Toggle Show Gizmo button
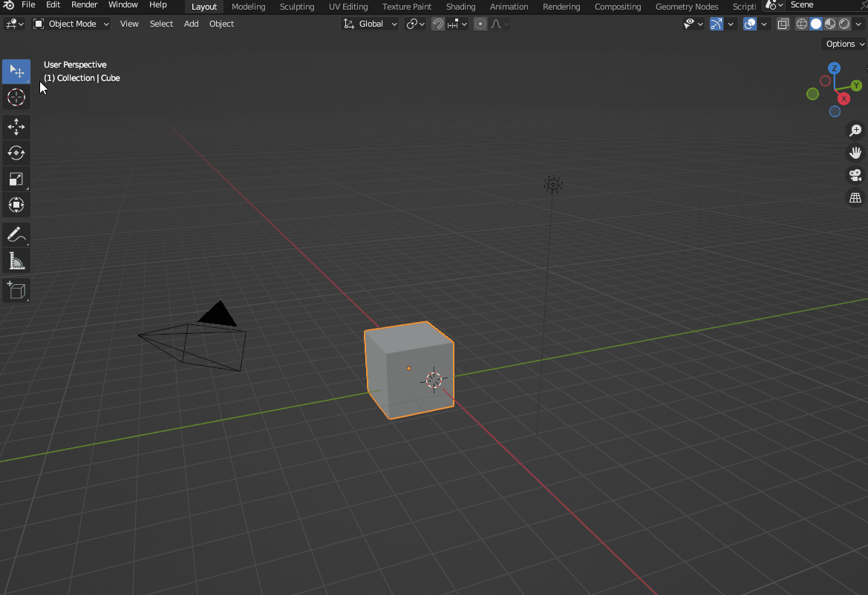 [x=717, y=24]
